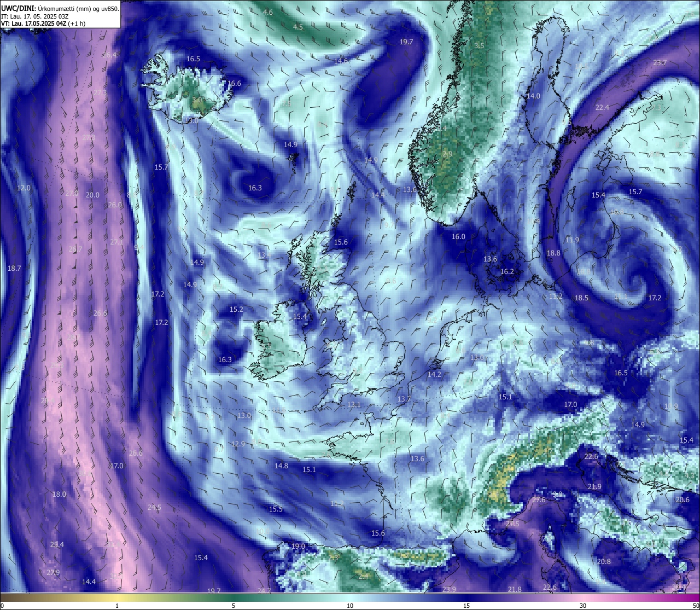Click the color scale tick labeled 50
The width and height of the screenshot is (700, 610).
(x=695, y=606)
